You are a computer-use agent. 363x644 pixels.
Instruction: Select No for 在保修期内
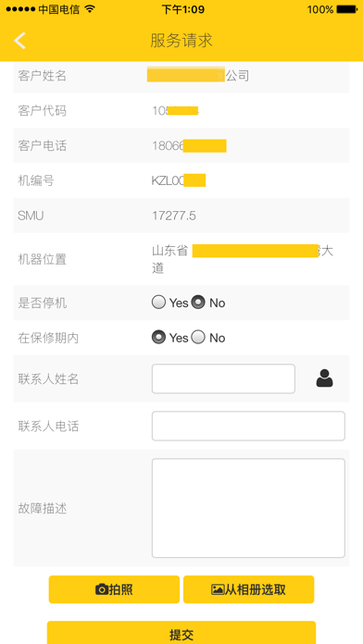pos(198,338)
